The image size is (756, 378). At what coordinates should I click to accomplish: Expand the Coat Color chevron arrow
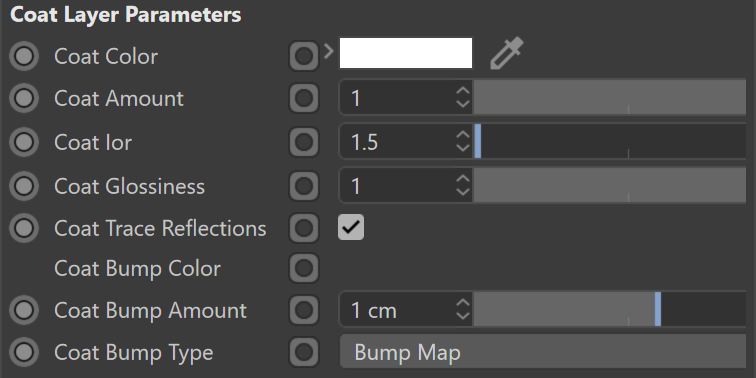[x=329, y=51]
